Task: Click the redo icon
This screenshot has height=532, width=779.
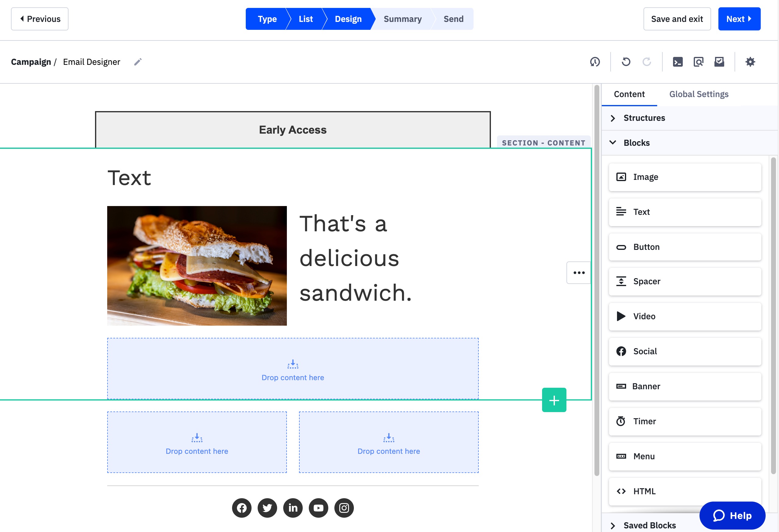Action: click(647, 61)
